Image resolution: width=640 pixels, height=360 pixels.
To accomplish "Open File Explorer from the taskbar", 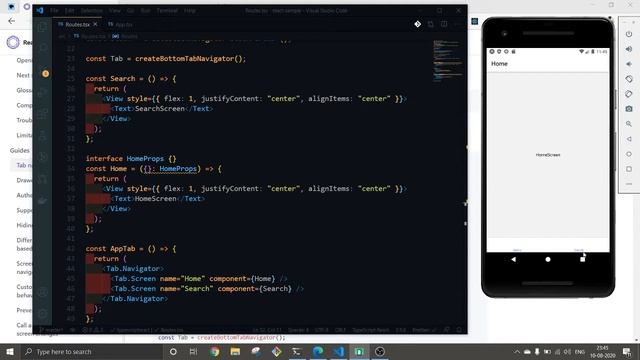I will point(235,351).
